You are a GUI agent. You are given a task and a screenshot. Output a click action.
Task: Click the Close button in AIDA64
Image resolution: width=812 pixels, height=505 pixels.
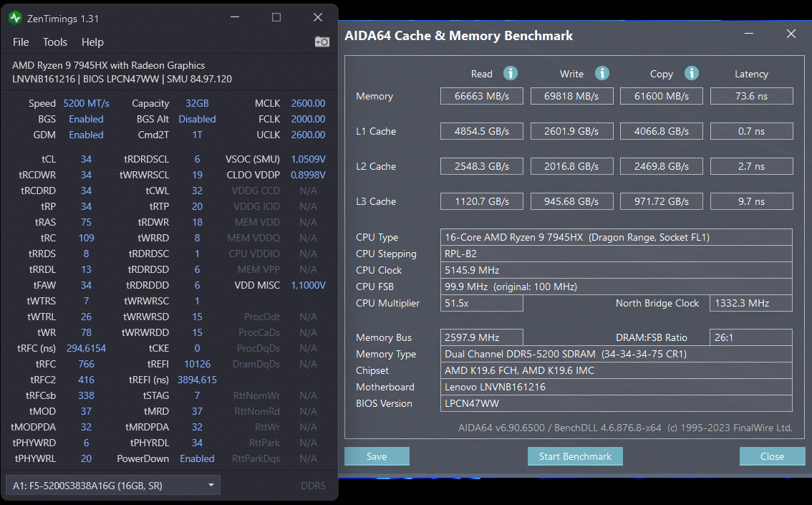772,456
